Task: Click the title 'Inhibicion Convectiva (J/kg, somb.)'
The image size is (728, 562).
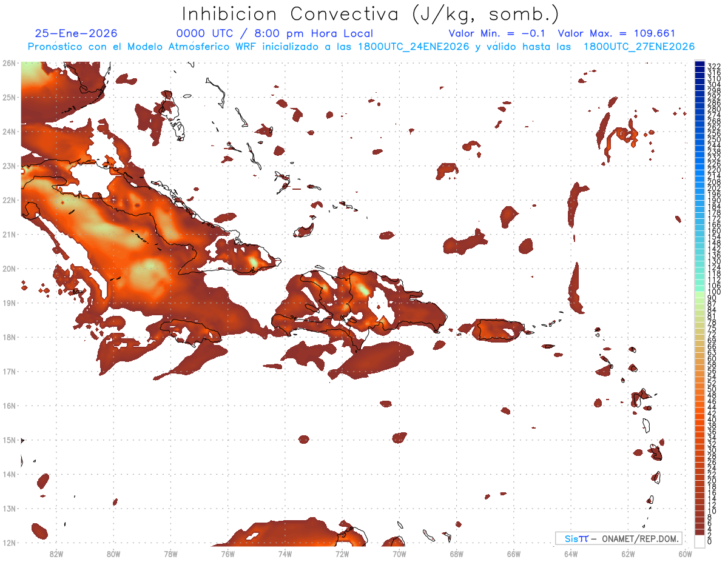Action: click(x=370, y=14)
